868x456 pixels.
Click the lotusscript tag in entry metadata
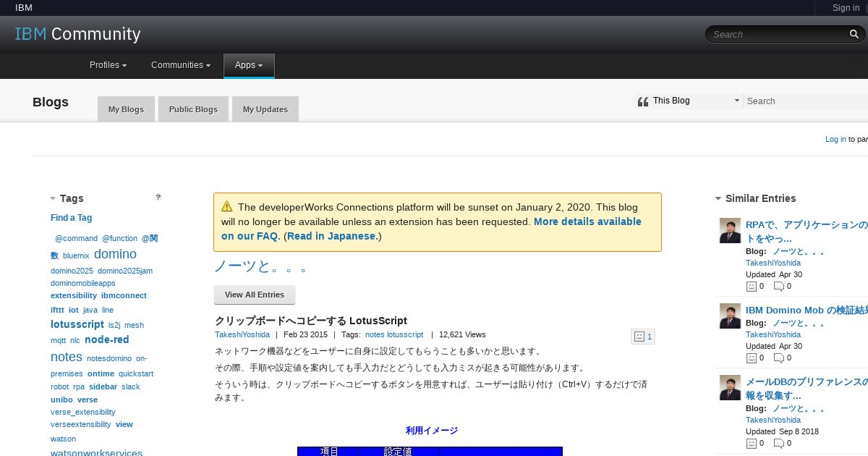[405, 334]
